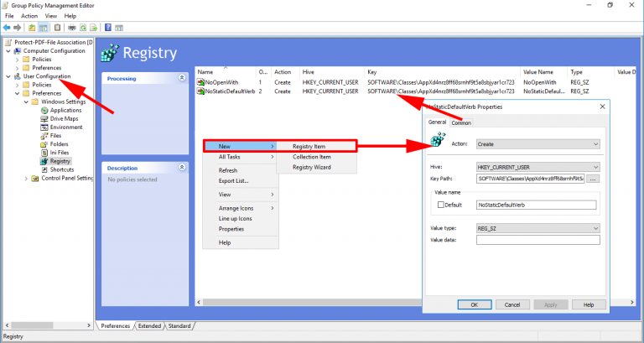Click the tree pane horizontal scrollbar
Viewport: 644px width, 343px height.
(48, 325)
